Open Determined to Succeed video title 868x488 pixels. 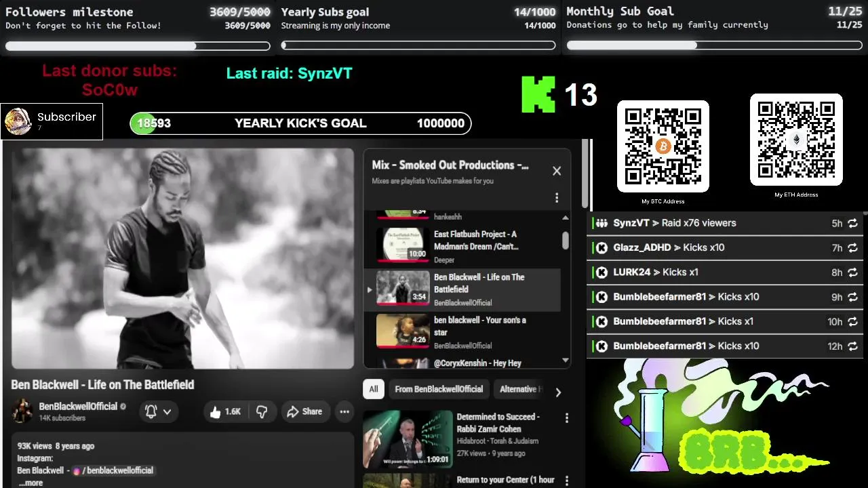point(498,423)
